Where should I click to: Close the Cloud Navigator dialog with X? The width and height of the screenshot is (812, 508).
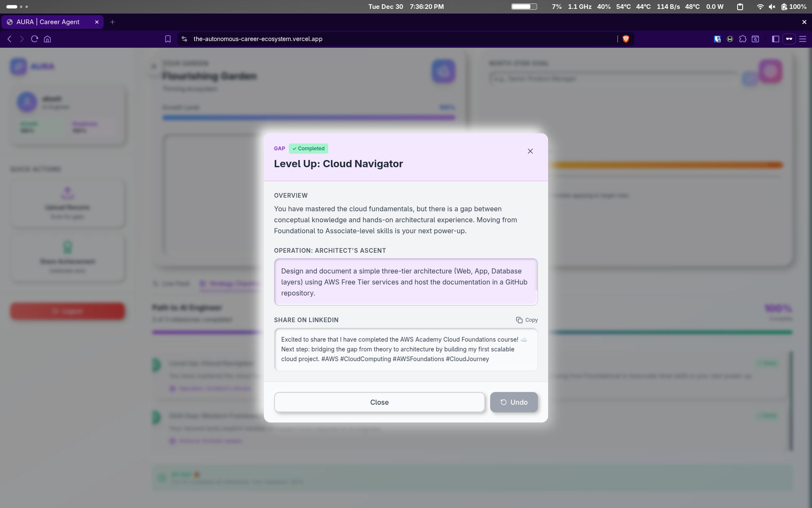[x=530, y=151]
